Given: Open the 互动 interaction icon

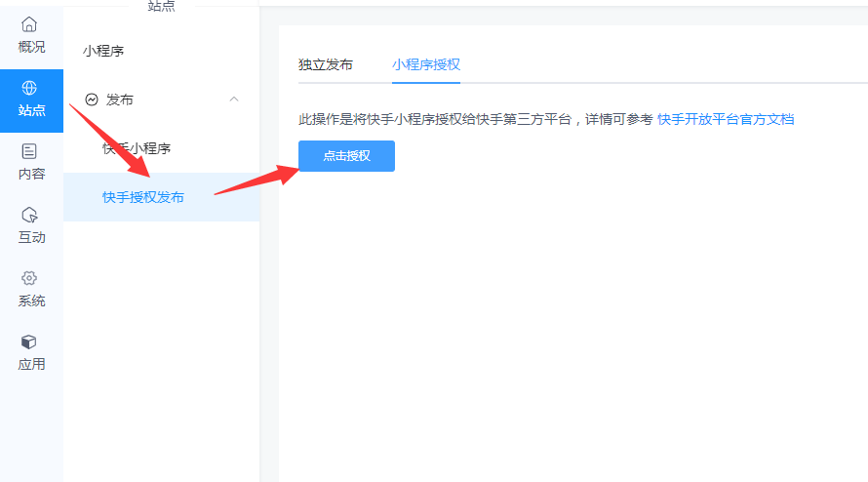Looking at the screenshot, I should (29, 215).
